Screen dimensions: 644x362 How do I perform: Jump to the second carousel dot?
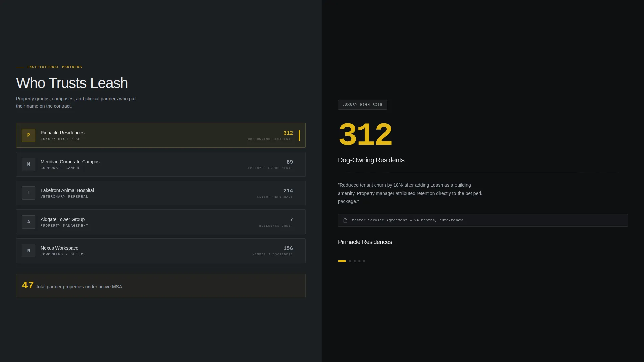point(350,261)
